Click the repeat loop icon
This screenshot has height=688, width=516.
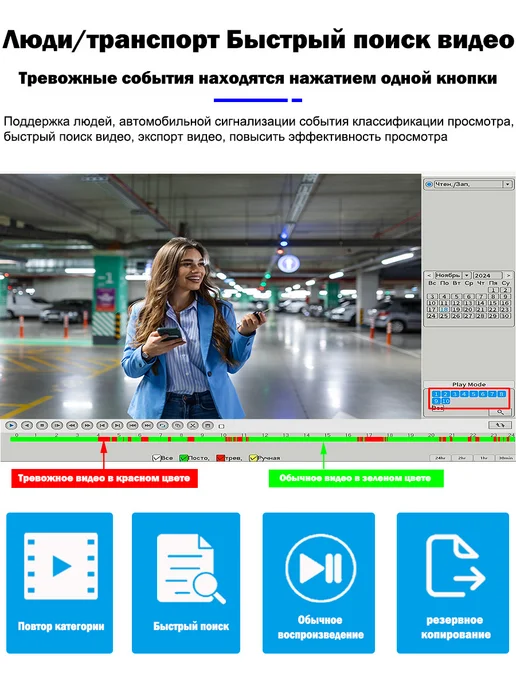[x=162, y=426]
